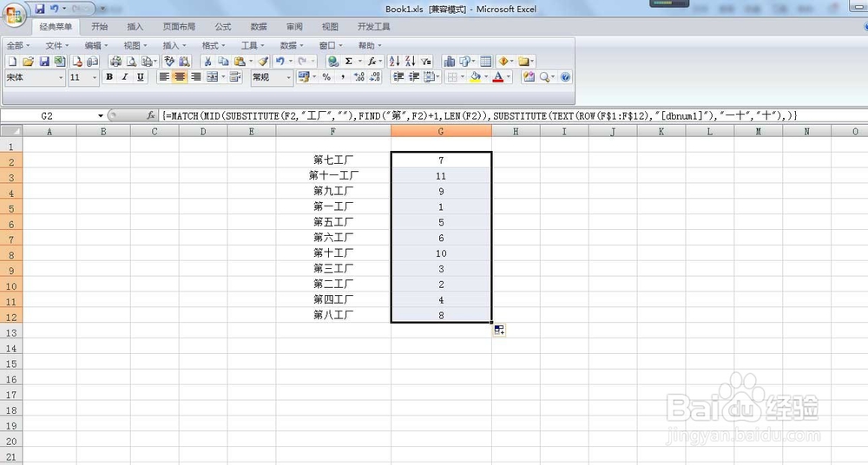Expand undo history dropdown arrow
This screenshot has width=868, height=465.
(x=291, y=62)
